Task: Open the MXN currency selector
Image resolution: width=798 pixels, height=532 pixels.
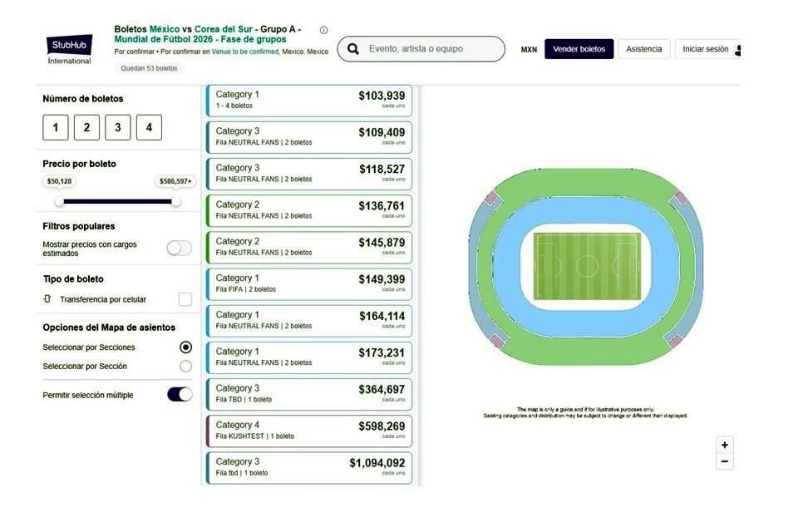Action: [529, 50]
